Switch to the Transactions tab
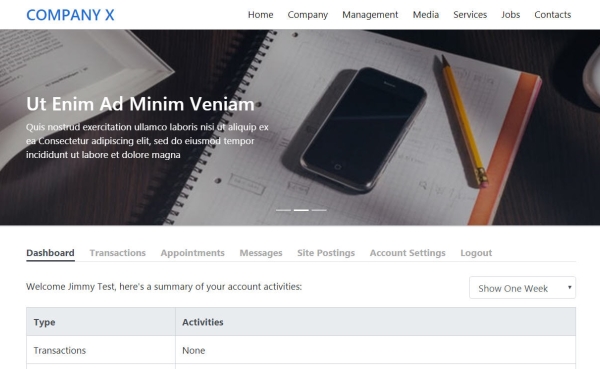The image size is (600, 369). pyautogui.click(x=117, y=253)
